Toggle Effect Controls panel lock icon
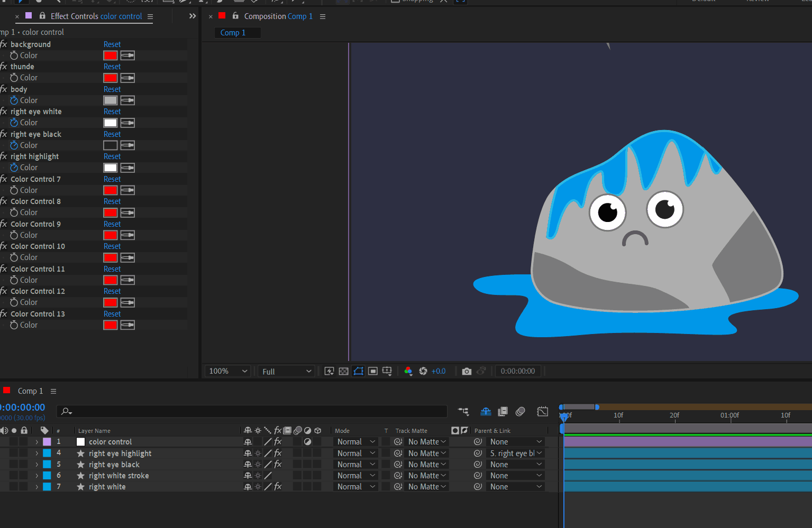812x528 pixels. tap(42, 16)
